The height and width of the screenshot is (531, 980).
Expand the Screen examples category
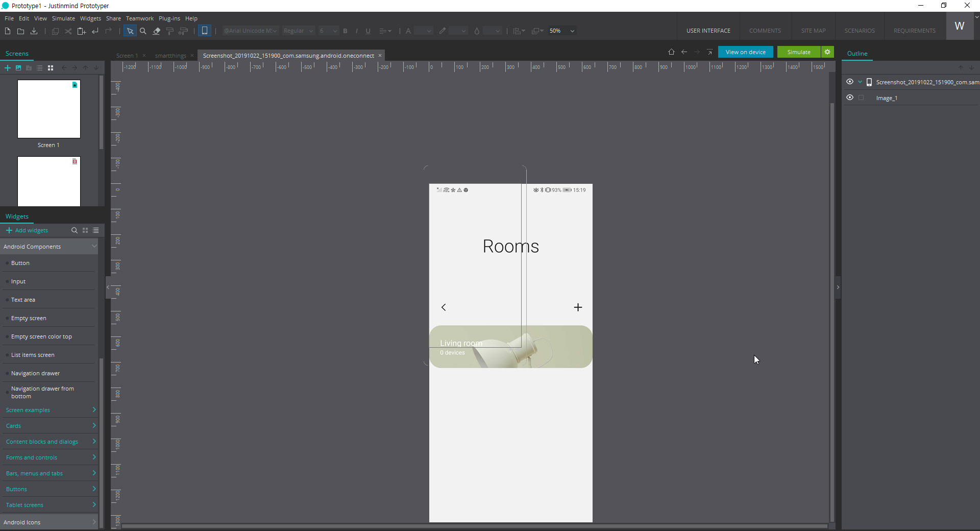[49, 410]
